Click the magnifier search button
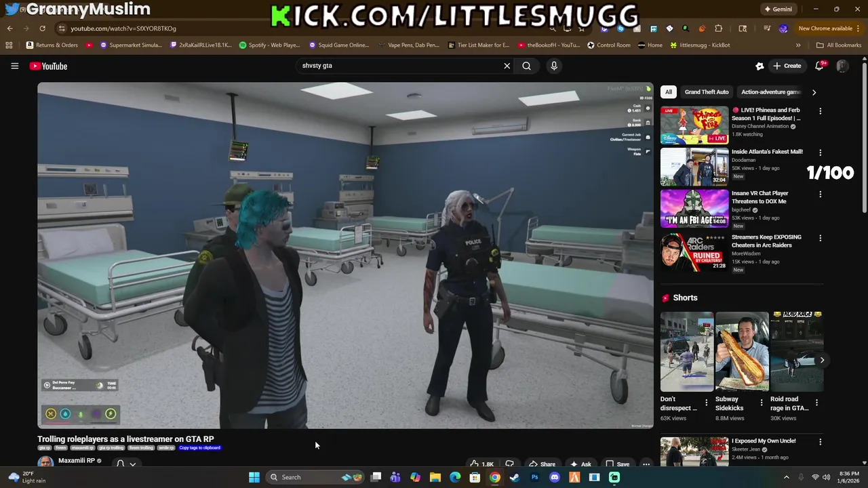 [526, 66]
